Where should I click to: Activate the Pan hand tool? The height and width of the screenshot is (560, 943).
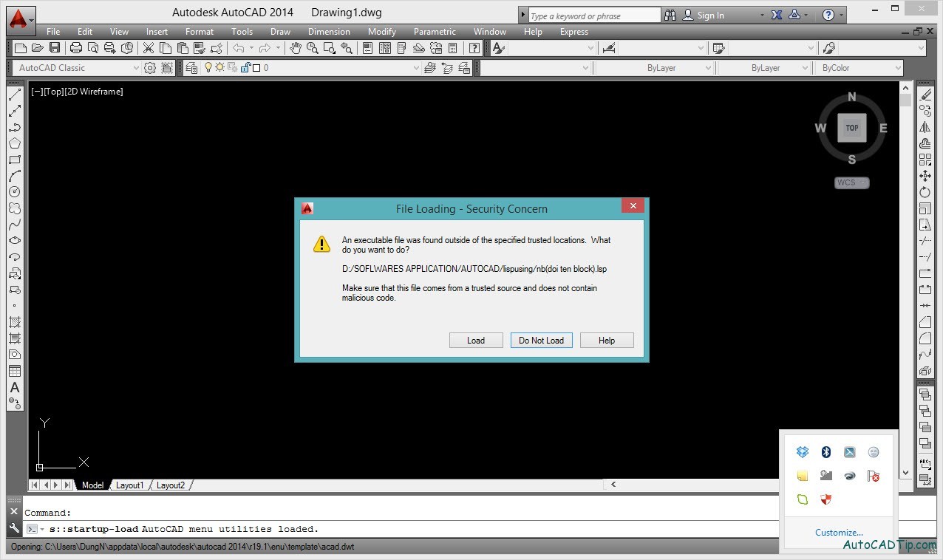click(x=296, y=48)
